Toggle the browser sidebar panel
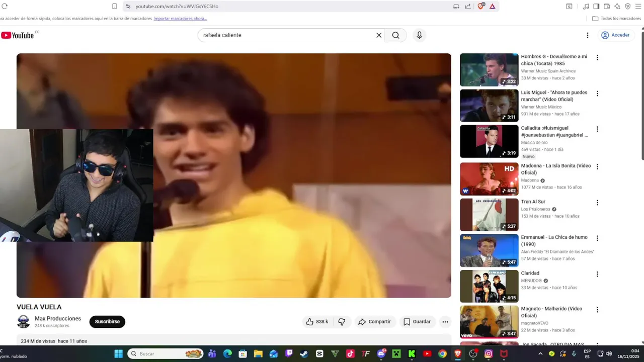Screen dimensions: 644x362 596,6
